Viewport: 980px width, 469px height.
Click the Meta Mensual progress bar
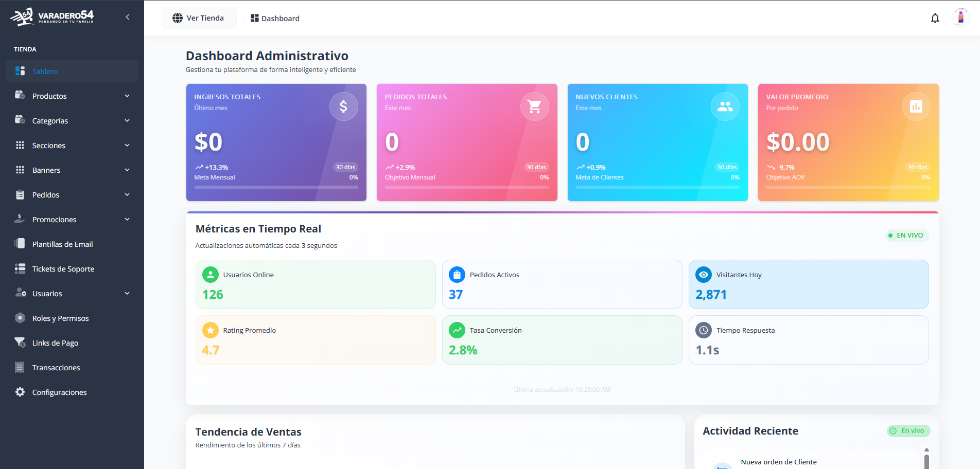tap(276, 188)
